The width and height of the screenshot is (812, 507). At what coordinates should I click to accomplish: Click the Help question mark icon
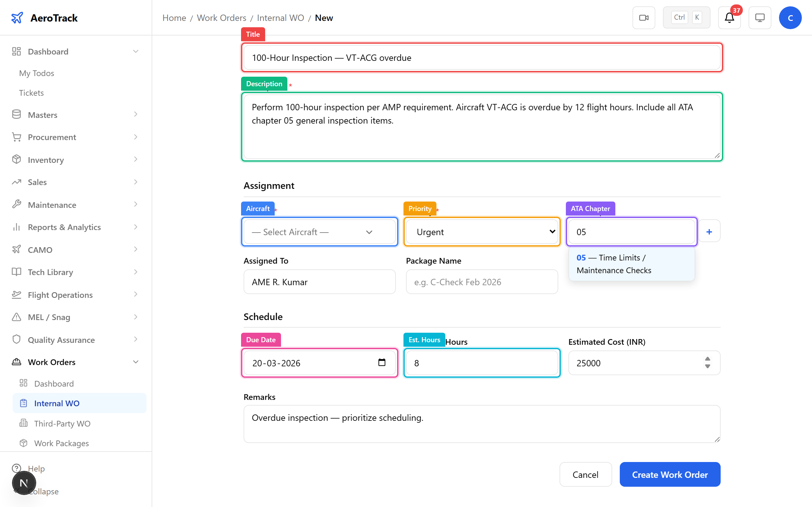(x=16, y=468)
